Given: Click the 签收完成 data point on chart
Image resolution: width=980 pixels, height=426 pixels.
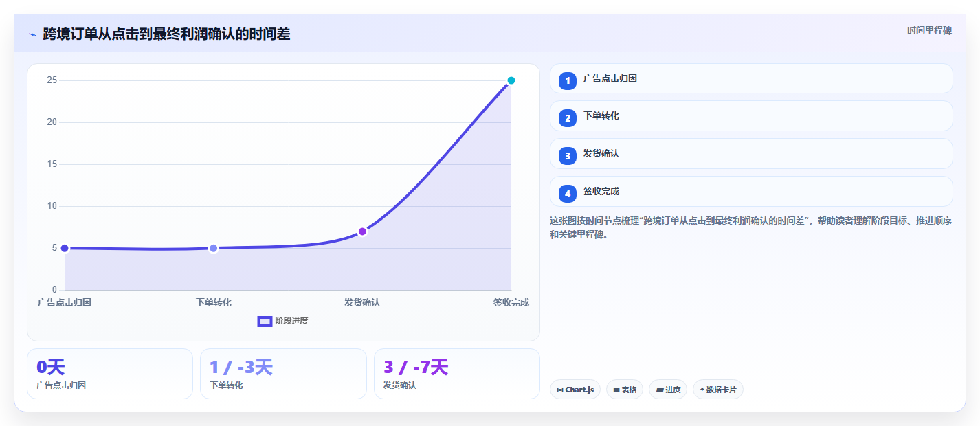Looking at the screenshot, I should click(511, 80).
